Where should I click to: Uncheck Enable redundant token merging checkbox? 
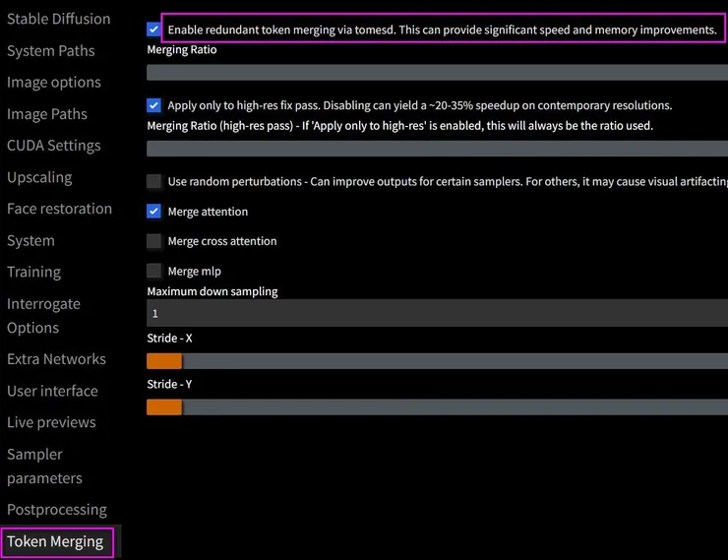pos(153,30)
